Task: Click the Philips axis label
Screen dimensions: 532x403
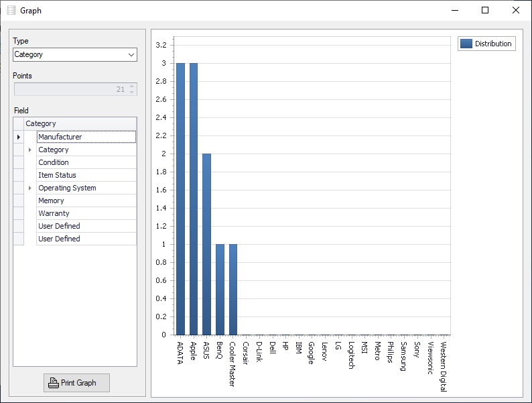Action: tap(391, 352)
